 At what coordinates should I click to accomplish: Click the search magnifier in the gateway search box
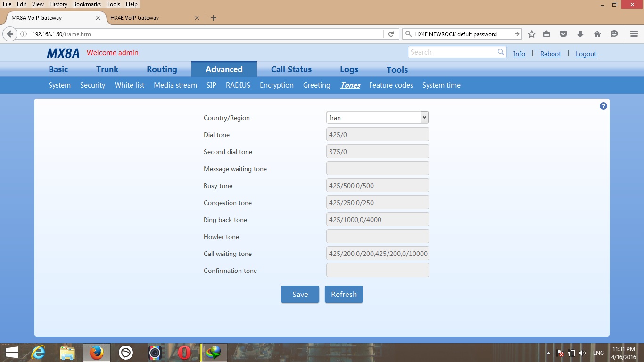(501, 52)
